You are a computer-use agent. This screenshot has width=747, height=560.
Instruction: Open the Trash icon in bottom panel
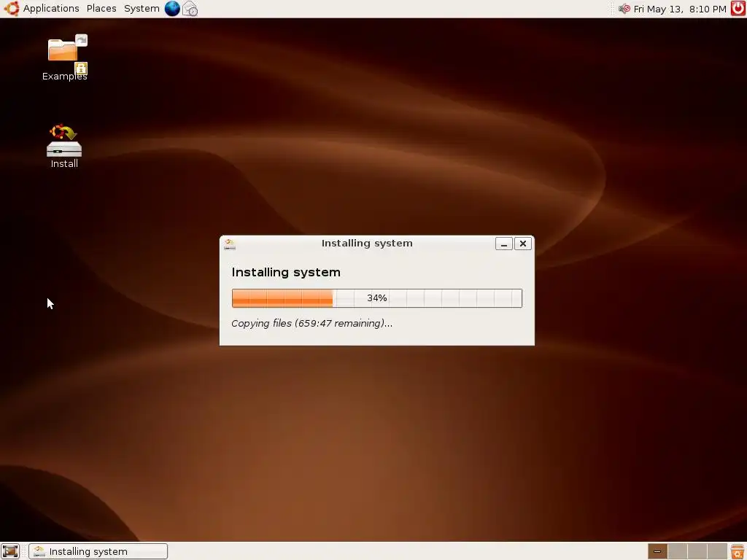tap(738, 551)
